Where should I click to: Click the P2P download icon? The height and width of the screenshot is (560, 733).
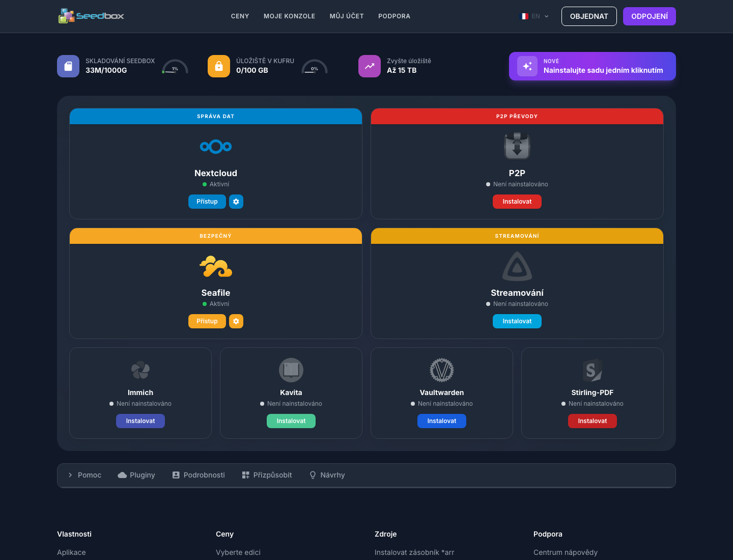517,146
